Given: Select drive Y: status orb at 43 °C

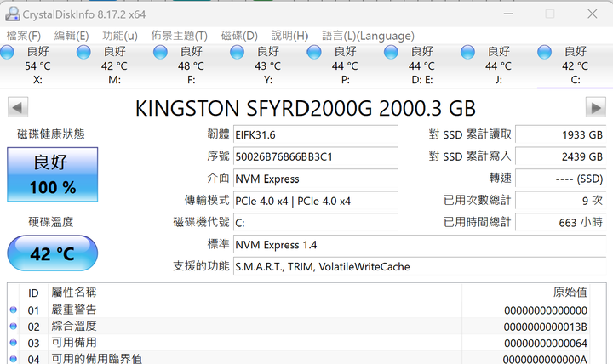Looking at the screenshot, I should pyautogui.click(x=237, y=52).
